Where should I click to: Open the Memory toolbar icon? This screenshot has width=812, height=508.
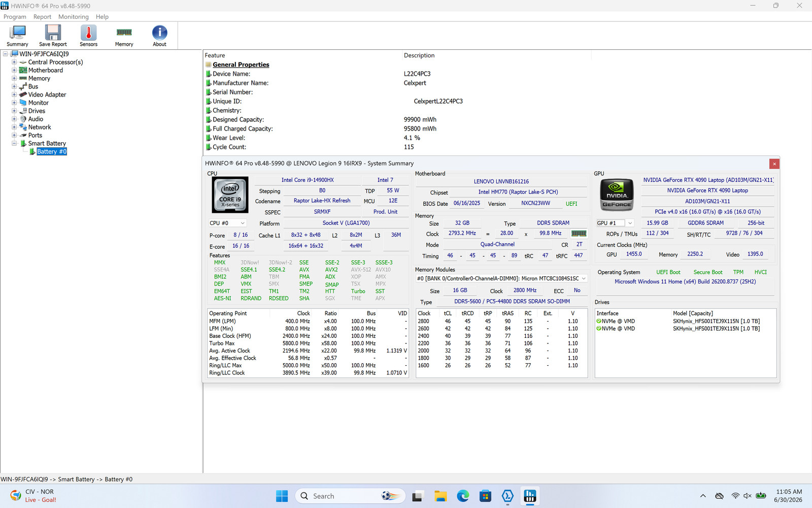coord(124,36)
